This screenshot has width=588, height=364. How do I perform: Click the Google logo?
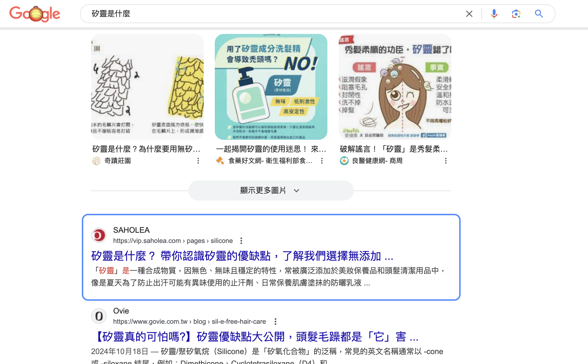pyautogui.click(x=35, y=14)
